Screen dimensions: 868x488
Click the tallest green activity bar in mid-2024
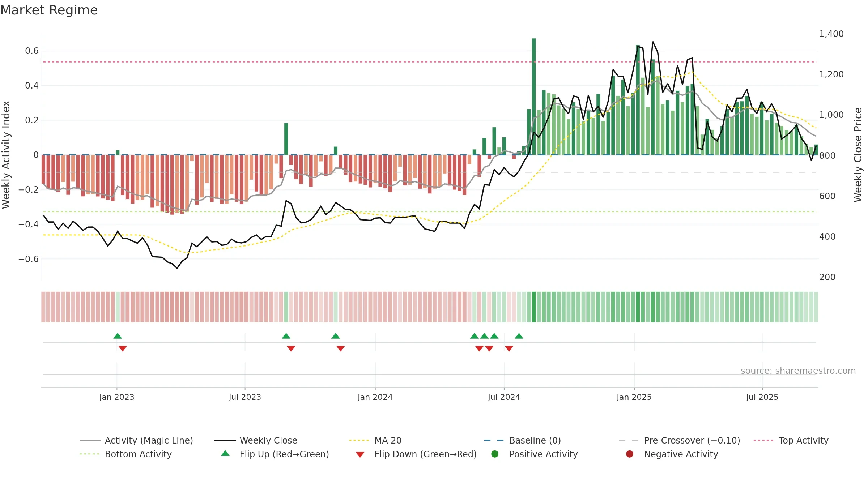click(x=534, y=97)
